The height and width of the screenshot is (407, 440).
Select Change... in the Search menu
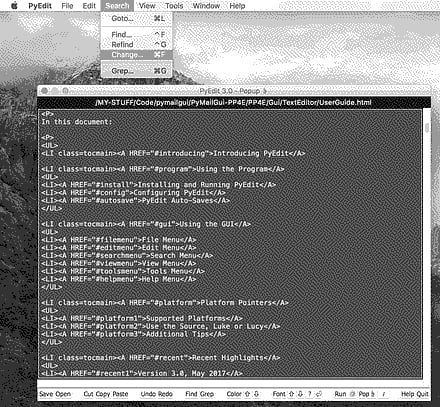tap(137, 54)
